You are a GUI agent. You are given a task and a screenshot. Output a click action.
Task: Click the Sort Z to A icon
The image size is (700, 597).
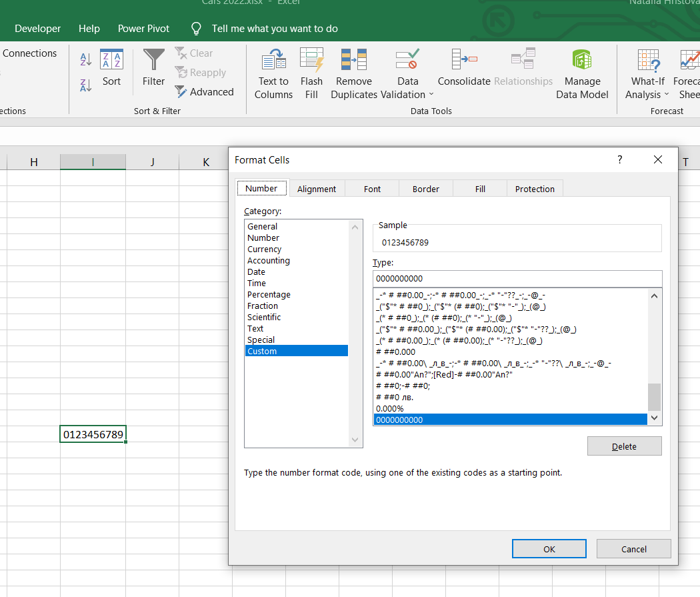[x=86, y=85]
